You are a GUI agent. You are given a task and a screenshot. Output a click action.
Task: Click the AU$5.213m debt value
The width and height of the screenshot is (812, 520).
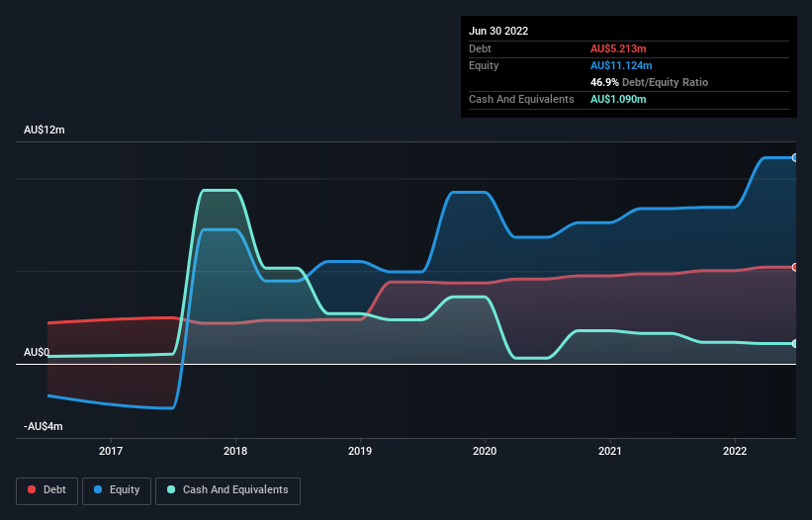(618, 48)
